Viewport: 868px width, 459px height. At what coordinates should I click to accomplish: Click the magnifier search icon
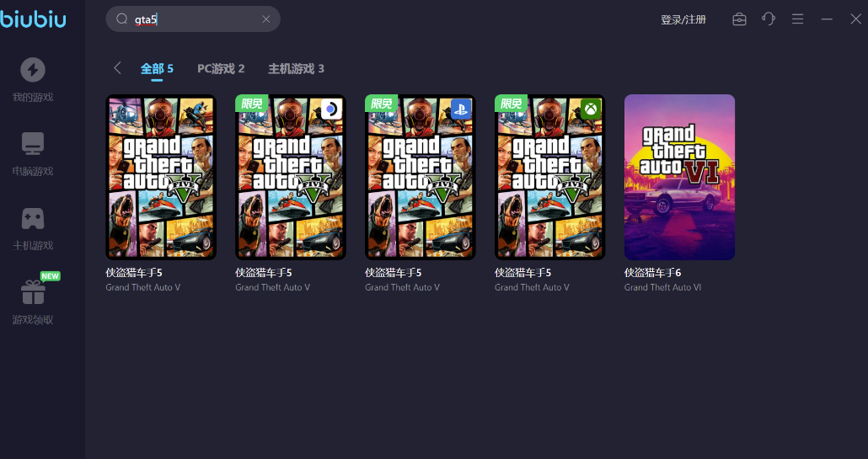pyautogui.click(x=121, y=19)
